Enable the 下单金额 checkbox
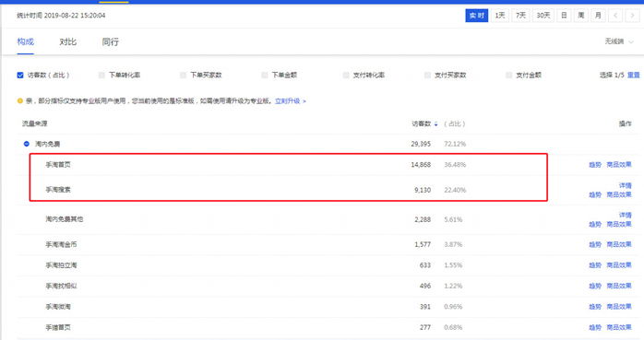Screen dimensions: 644x340 265,75
